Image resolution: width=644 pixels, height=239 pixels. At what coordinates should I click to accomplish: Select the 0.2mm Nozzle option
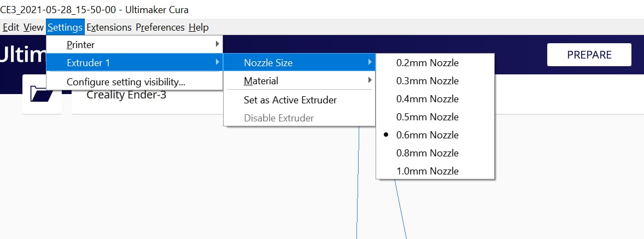(x=435, y=63)
